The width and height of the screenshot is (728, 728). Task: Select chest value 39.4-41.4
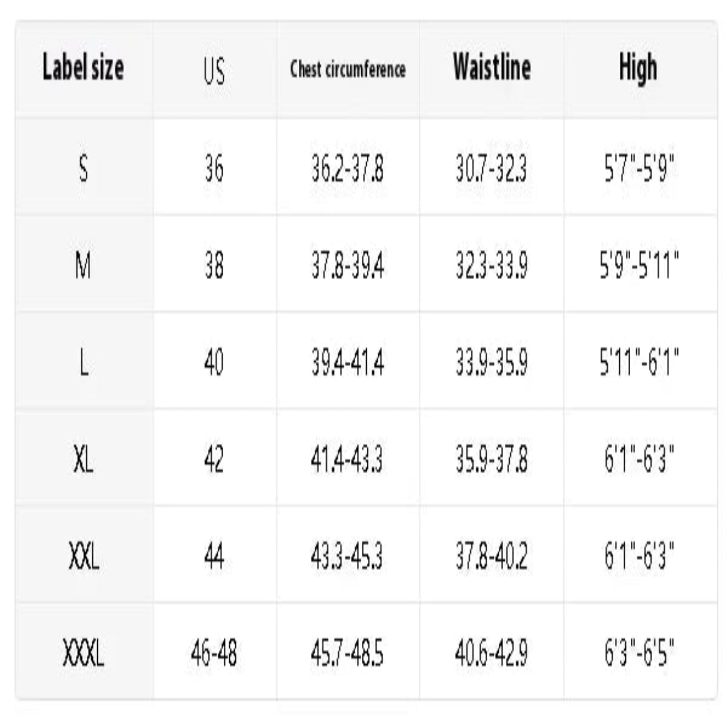pos(348,362)
